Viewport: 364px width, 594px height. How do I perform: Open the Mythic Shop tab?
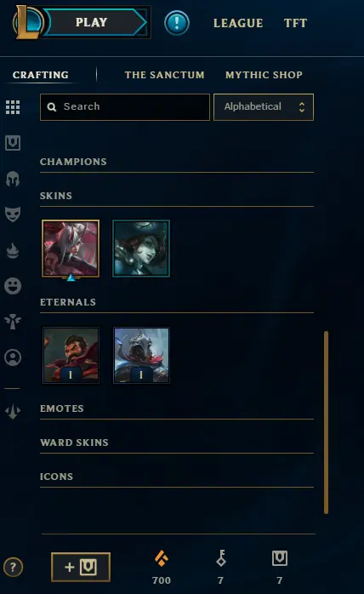(264, 75)
